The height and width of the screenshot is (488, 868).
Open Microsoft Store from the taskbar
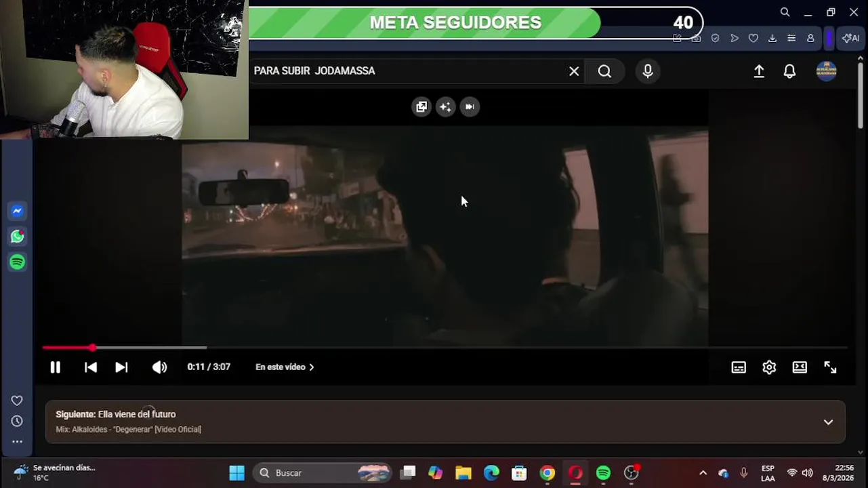[x=519, y=473]
